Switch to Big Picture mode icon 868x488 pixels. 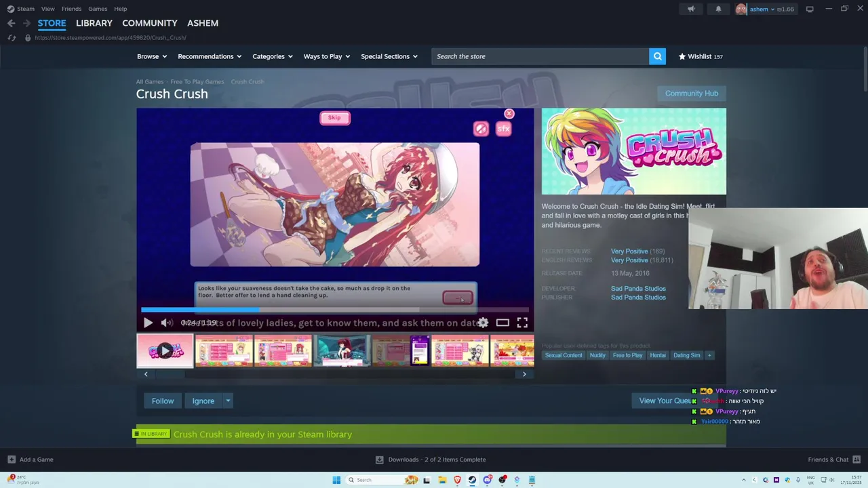tap(810, 9)
